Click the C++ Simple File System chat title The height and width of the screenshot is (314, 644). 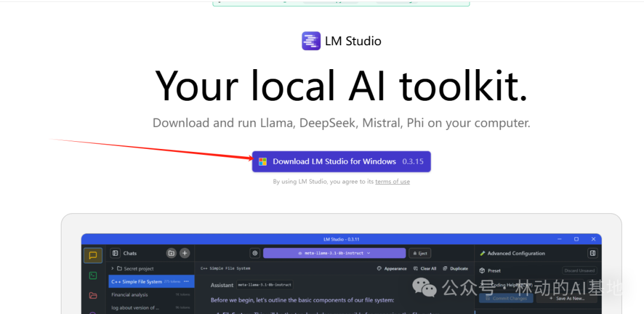tap(225, 269)
